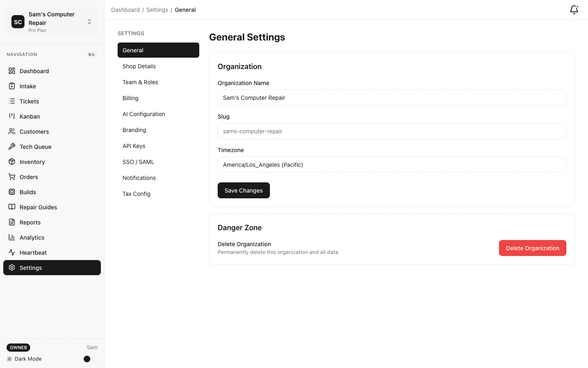This screenshot has width=588, height=368.
Task: Enable dark mode using the sun icon
Action: click(x=9, y=359)
